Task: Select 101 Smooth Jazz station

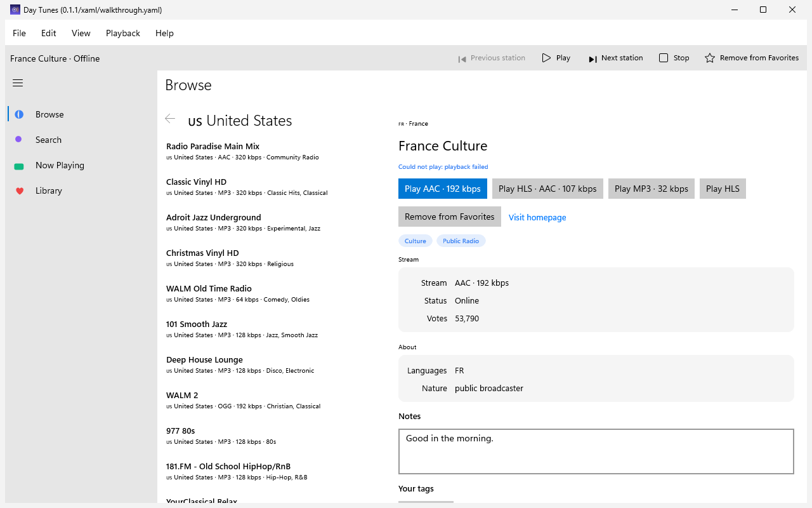Action: (x=273, y=329)
